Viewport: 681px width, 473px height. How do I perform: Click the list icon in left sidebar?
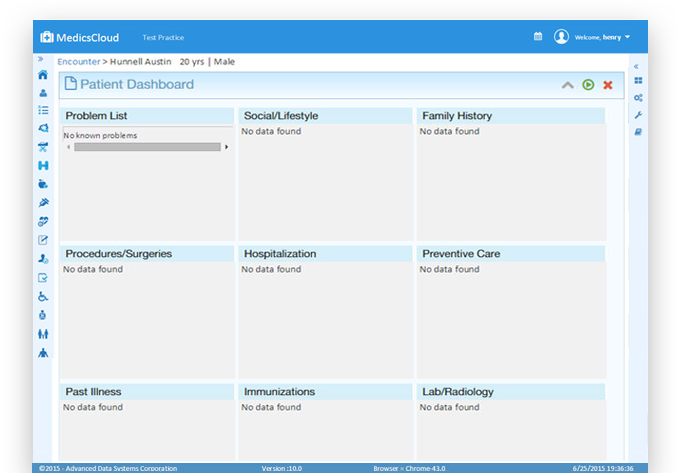[x=43, y=110]
